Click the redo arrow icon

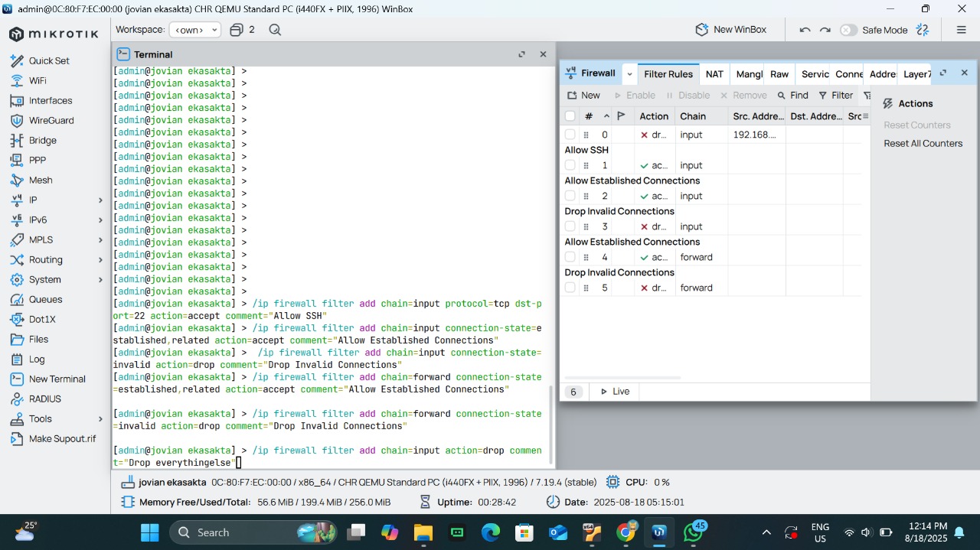[825, 30]
